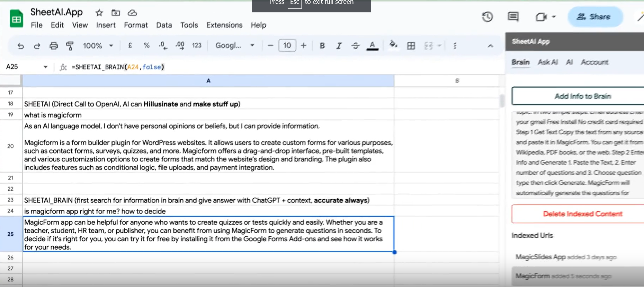The height and width of the screenshot is (287, 644).
Task: Apply percent format
Action: [147, 45]
